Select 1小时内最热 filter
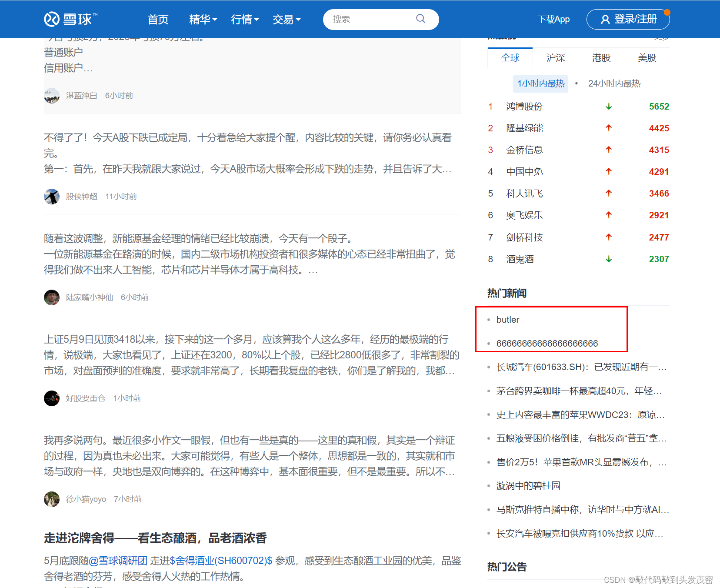The height and width of the screenshot is (588, 720). tap(541, 84)
